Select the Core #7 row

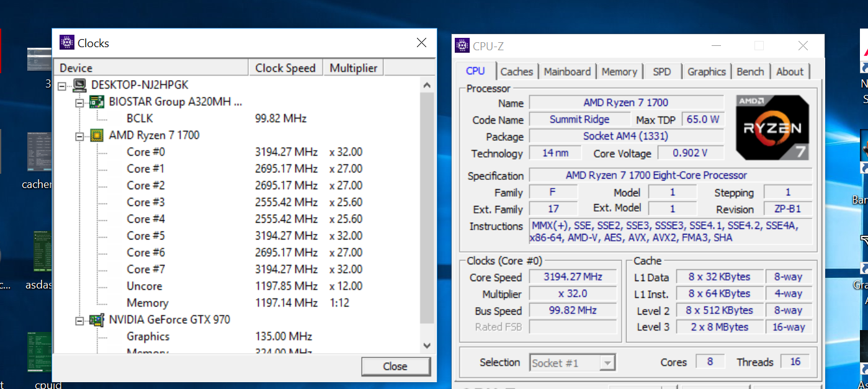(x=146, y=269)
